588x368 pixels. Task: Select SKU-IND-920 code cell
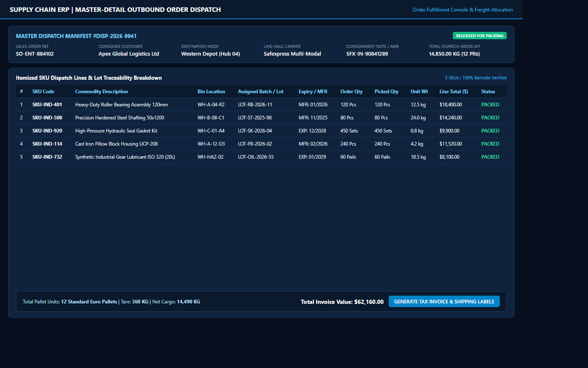click(47, 131)
